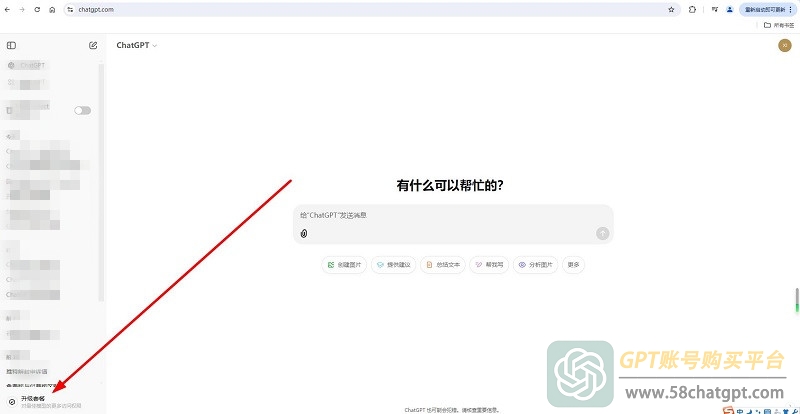The image size is (800, 414).
Task: Open the browser three-dot menu
Action: [790, 10]
